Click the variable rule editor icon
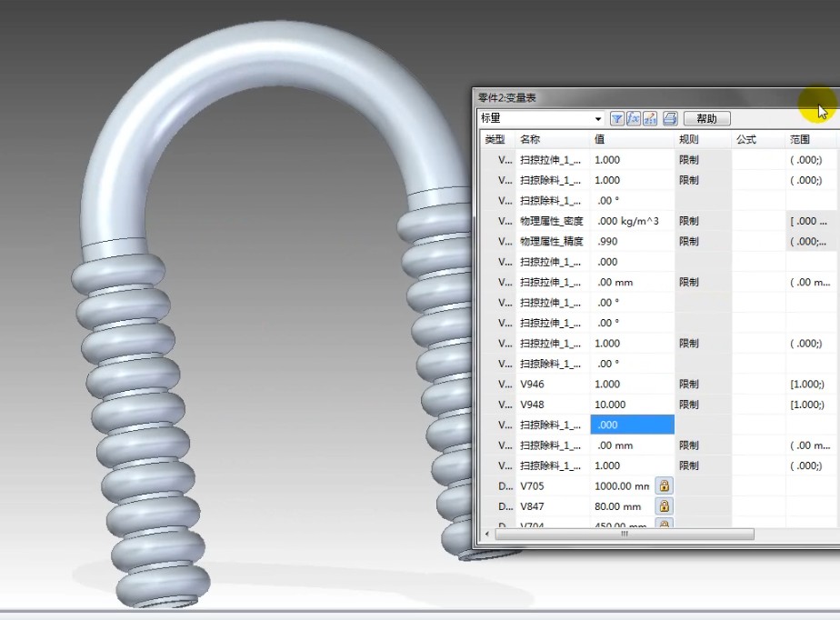Viewport: 840px width, 620px height. [650, 118]
